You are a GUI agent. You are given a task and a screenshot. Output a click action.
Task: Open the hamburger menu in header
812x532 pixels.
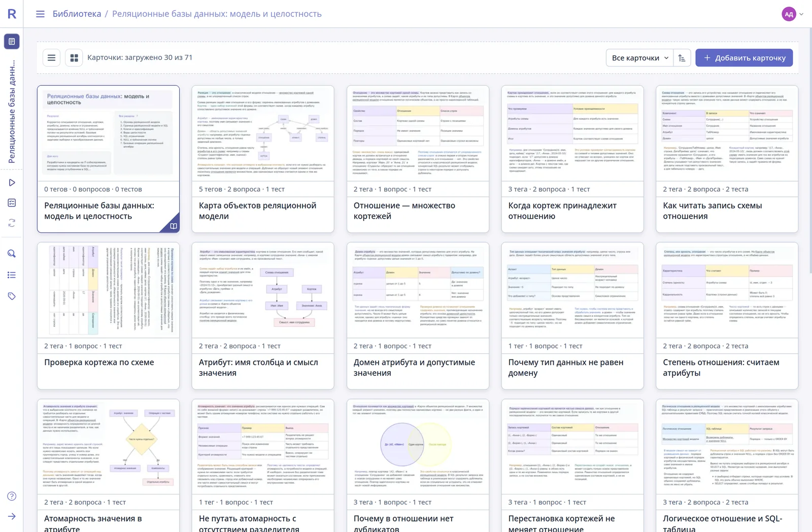coord(40,14)
